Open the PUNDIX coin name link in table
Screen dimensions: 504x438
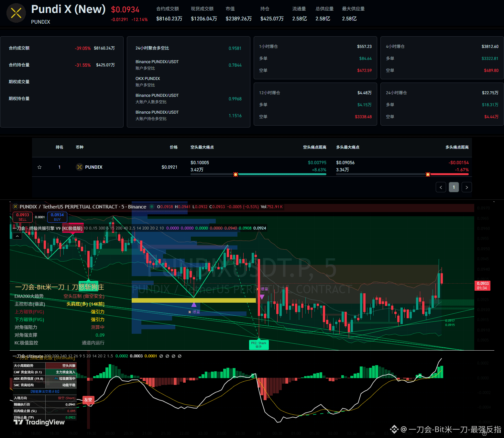tap(94, 167)
